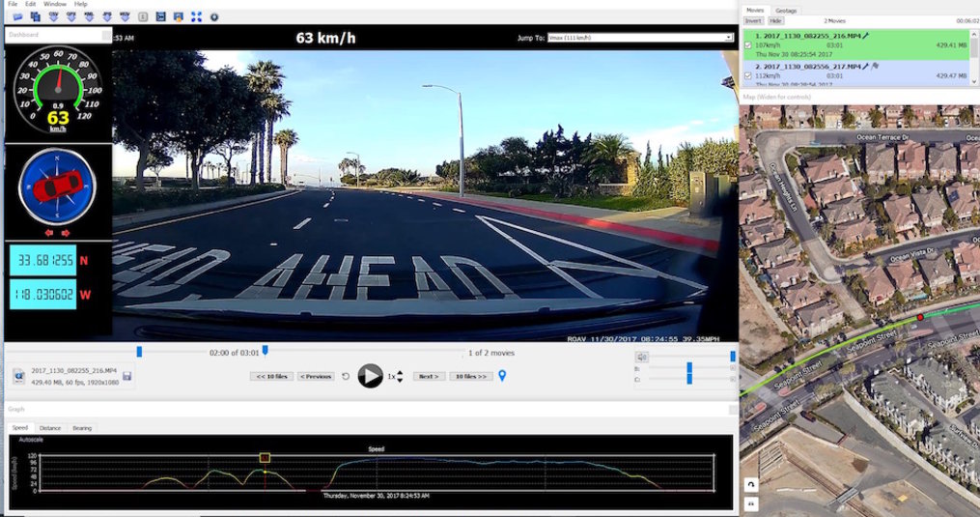
Task: Play the video
Action: 370,376
